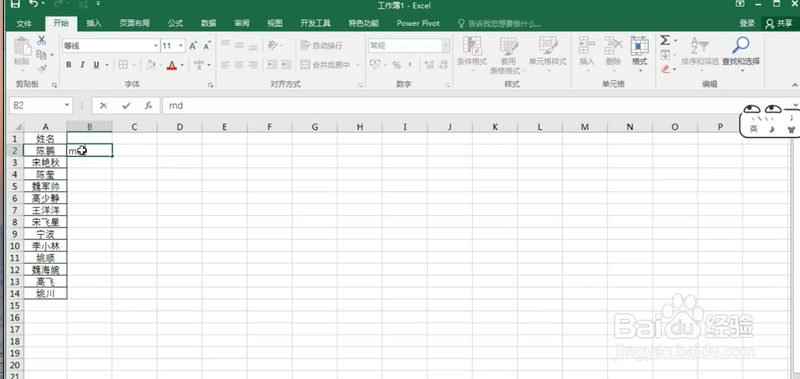
Task: Click the Cut scissors icon
Action: pyautogui.click(x=41, y=41)
